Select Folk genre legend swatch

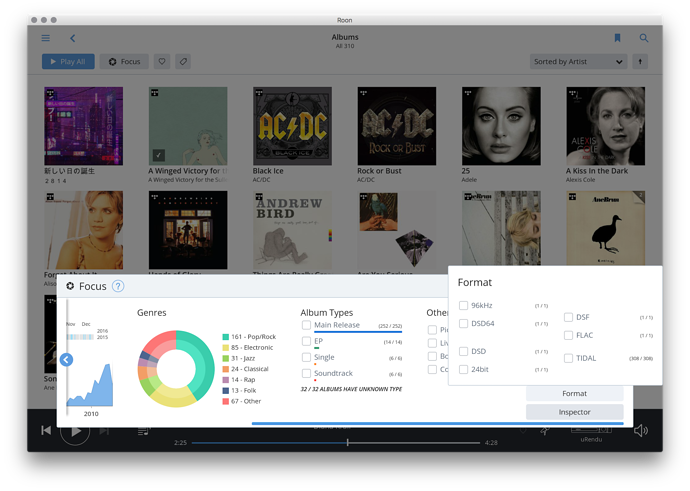(x=226, y=391)
